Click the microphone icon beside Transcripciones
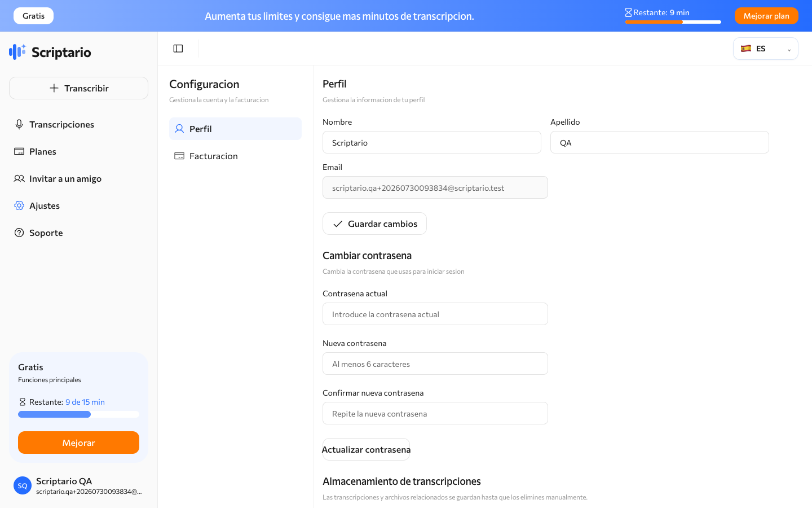The height and width of the screenshot is (508, 812). 19,124
